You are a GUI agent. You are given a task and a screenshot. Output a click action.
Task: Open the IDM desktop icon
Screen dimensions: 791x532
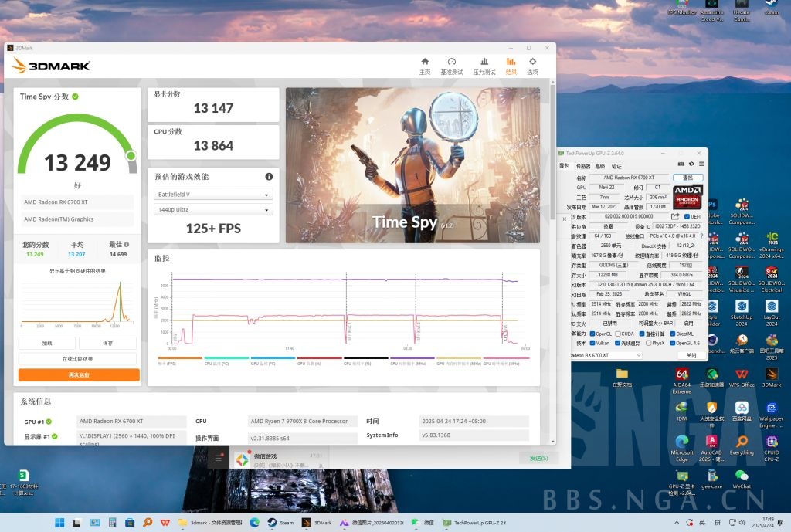pyautogui.click(x=682, y=412)
